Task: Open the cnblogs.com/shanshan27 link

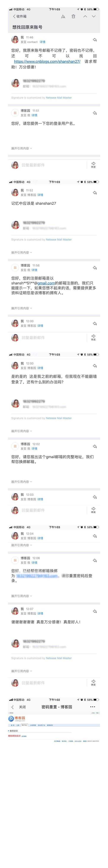Action: [47, 62]
